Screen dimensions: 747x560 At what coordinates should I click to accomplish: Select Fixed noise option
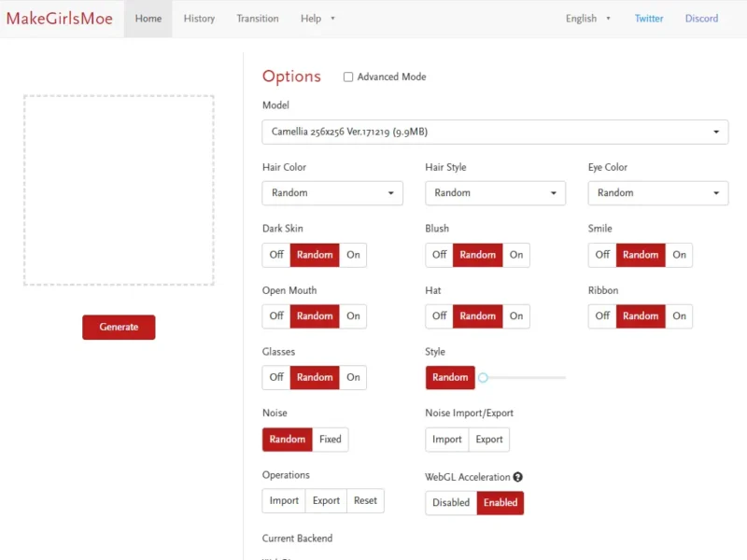pos(331,440)
